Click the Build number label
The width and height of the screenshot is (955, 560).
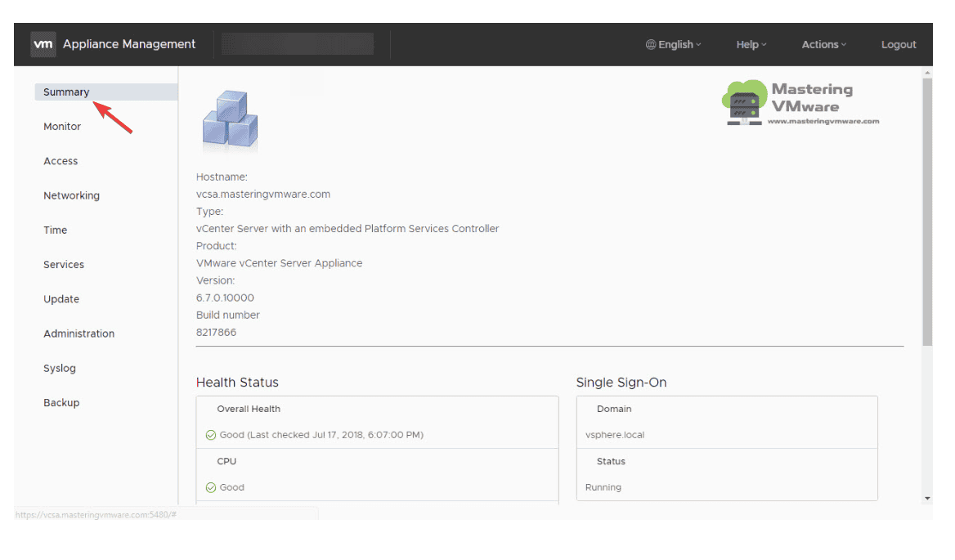tap(228, 315)
